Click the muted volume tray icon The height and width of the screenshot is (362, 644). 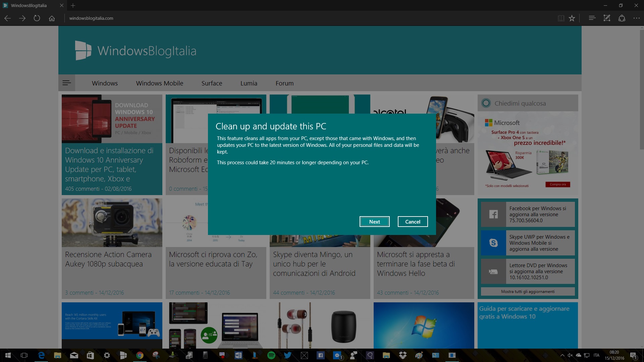coord(570,355)
